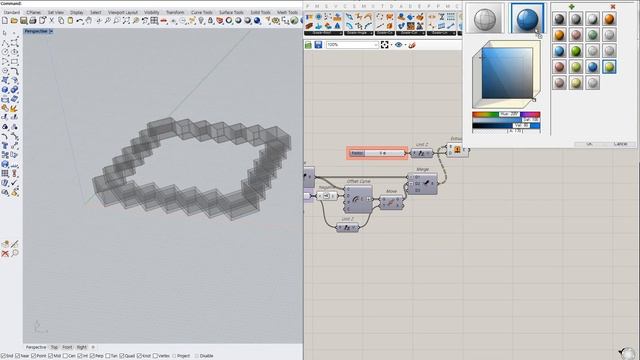The height and width of the screenshot is (360, 640).
Task: Click the green plus add preset icon
Action: coord(571,7)
